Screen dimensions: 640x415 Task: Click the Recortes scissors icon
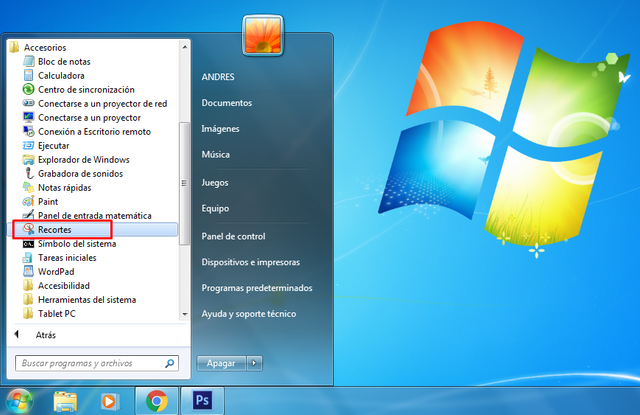[29, 229]
